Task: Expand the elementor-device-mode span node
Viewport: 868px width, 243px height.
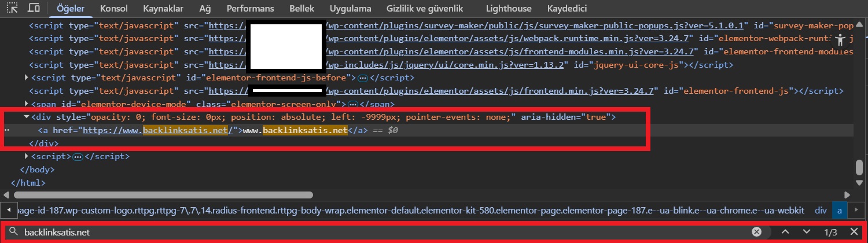Action: (27, 104)
